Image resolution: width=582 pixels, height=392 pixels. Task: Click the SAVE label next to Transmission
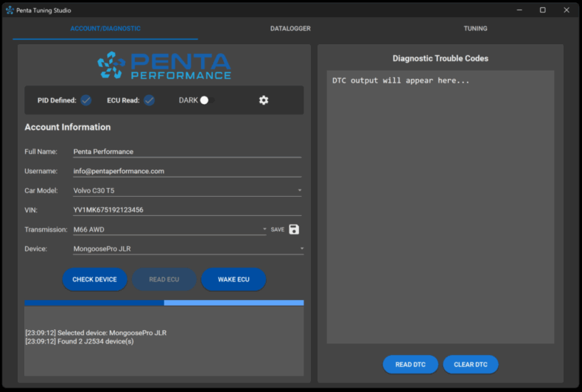pyautogui.click(x=278, y=229)
